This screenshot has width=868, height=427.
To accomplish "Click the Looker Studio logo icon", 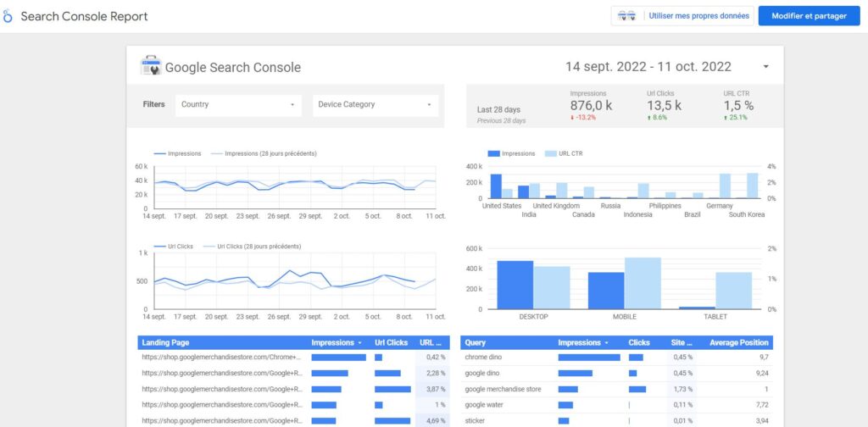I will click(8, 16).
